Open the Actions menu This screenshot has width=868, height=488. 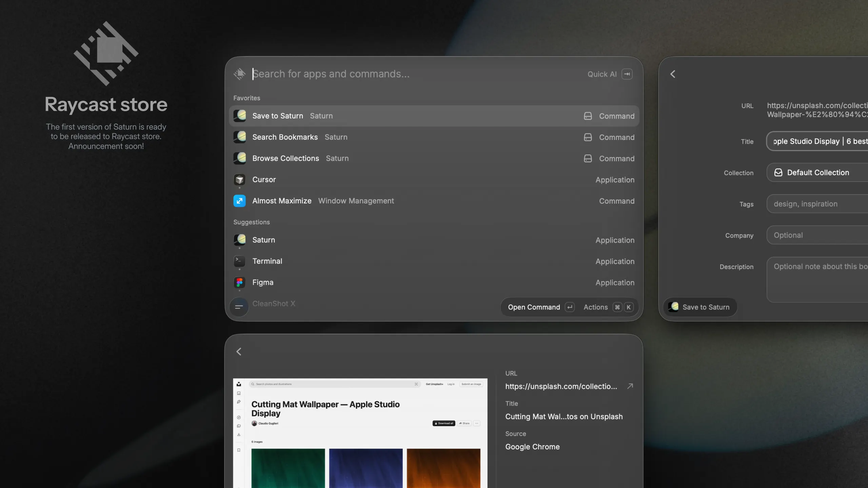[x=596, y=307]
